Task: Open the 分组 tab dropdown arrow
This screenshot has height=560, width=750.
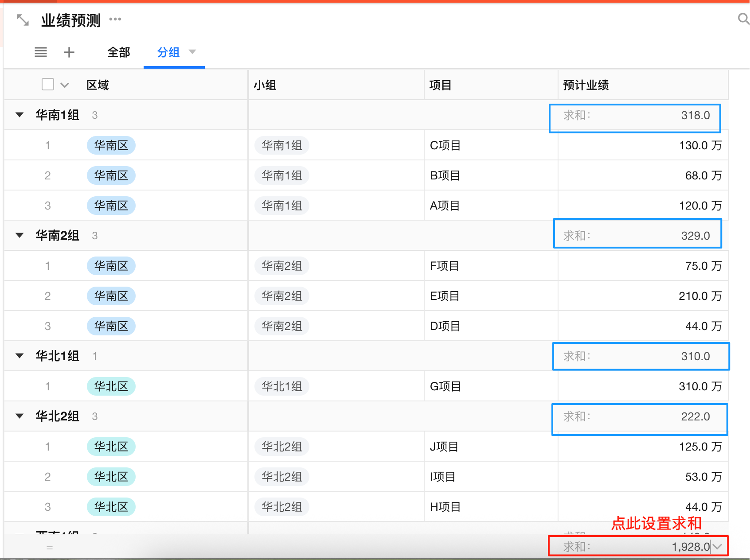Action: pyautogui.click(x=192, y=52)
